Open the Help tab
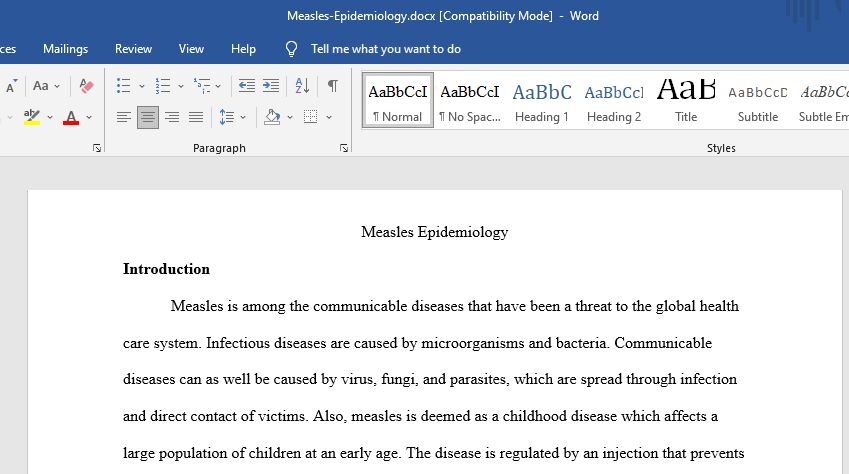The width and height of the screenshot is (849, 474). tap(243, 49)
